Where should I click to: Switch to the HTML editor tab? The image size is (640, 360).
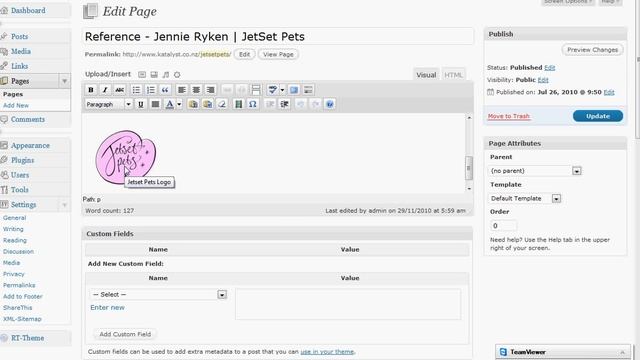click(453, 75)
